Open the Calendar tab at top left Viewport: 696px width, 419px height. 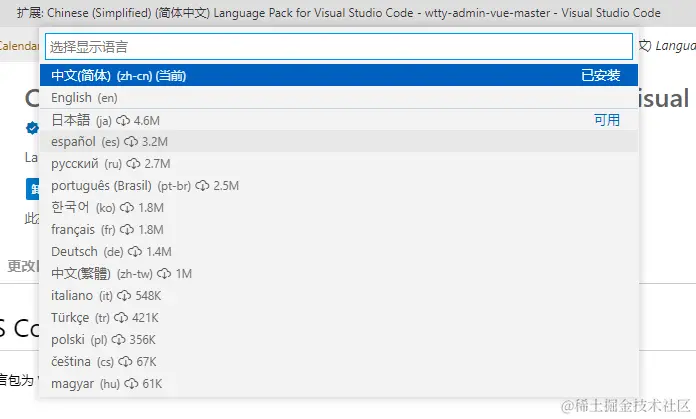19,46
